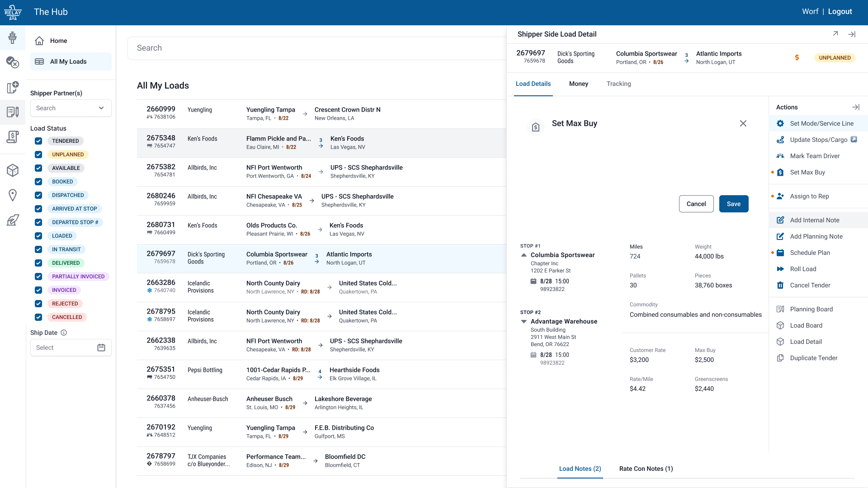Choose Cancel Tender trash action
The width and height of the screenshot is (868, 488).
click(818, 285)
